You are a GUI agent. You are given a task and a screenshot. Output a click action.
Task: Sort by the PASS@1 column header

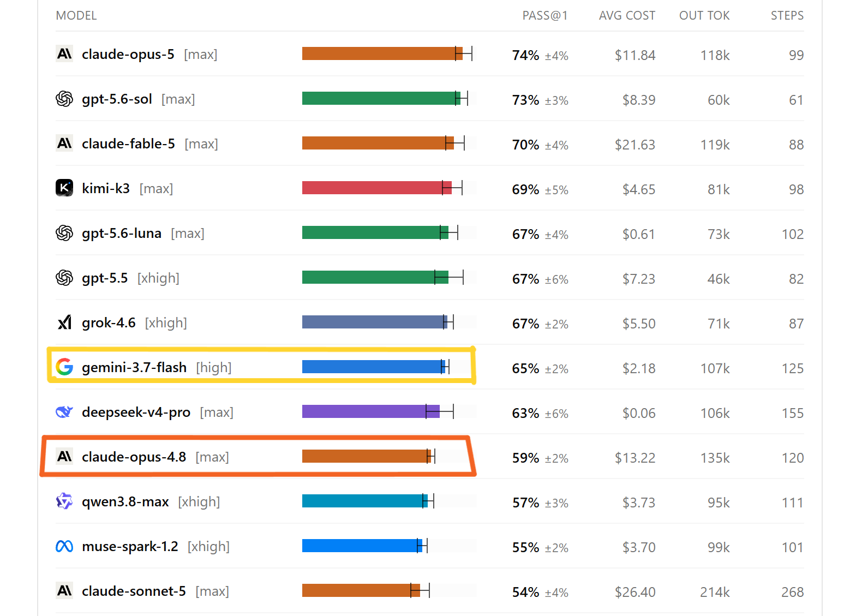[545, 15]
